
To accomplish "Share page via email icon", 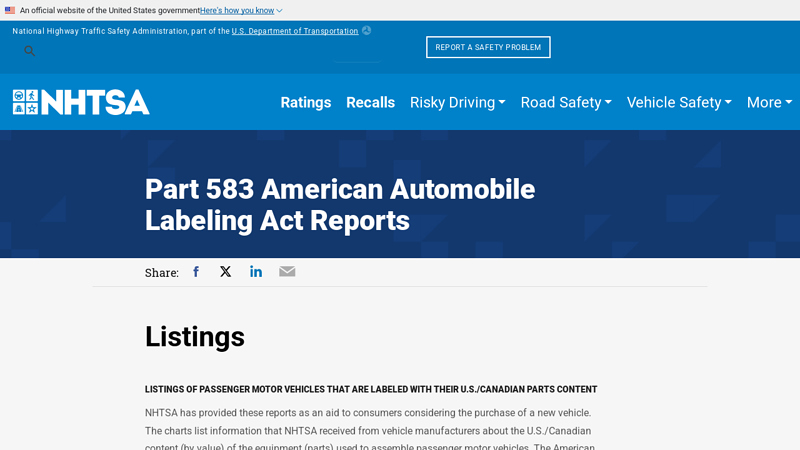I will click(x=287, y=271).
